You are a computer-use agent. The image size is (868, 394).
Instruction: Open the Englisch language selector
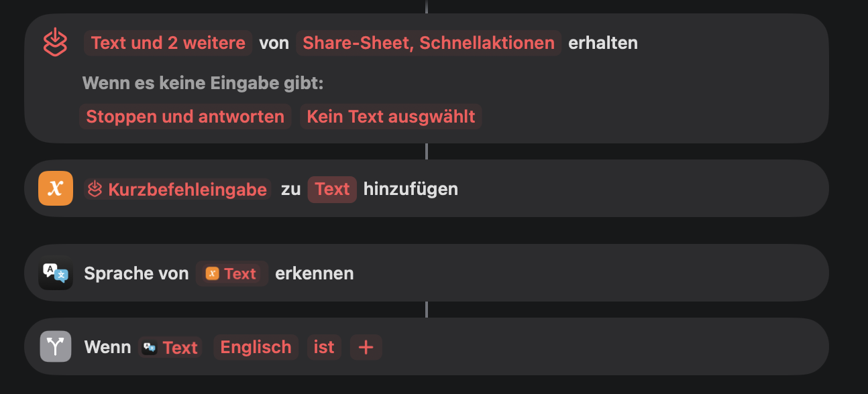coord(256,347)
